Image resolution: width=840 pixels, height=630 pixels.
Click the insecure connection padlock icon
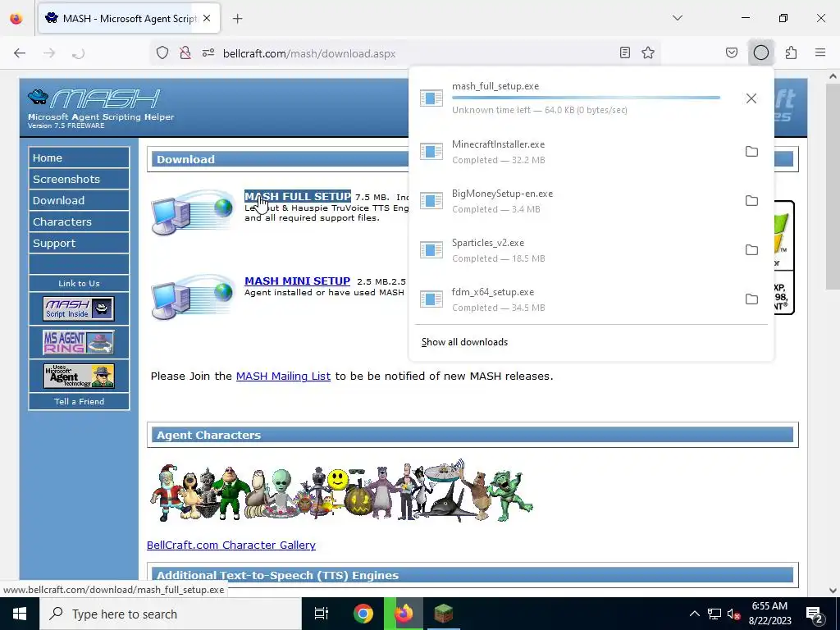point(185,53)
